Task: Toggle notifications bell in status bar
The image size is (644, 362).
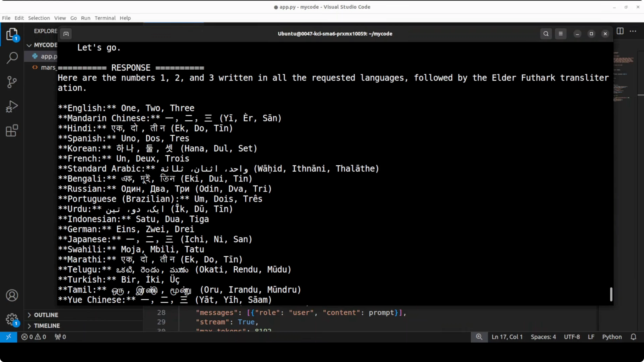Action: tap(633, 337)
